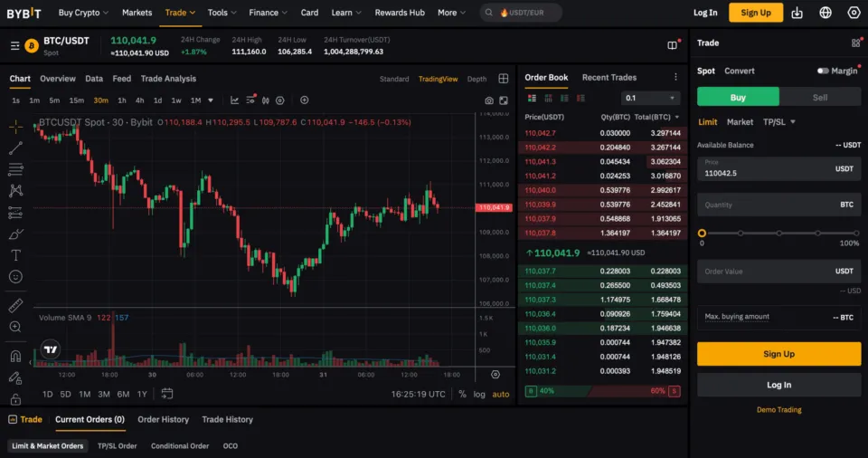The width and height of the screenshot is (868, 458).
Task: Click the 40% buy ratio bar
Action: tap(556, 391)
